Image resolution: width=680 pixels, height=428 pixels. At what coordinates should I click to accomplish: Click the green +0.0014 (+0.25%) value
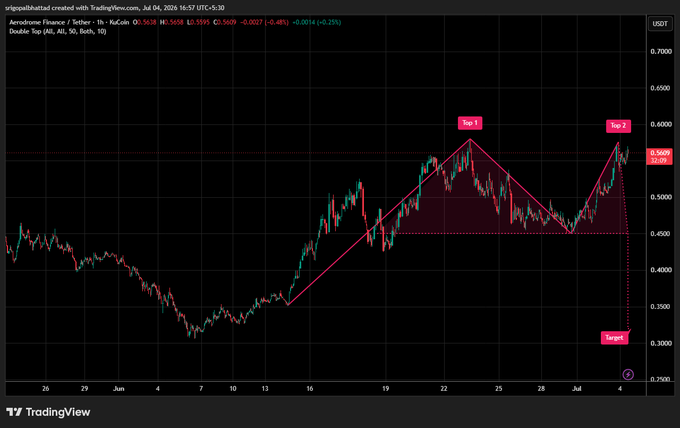[317, 22]
